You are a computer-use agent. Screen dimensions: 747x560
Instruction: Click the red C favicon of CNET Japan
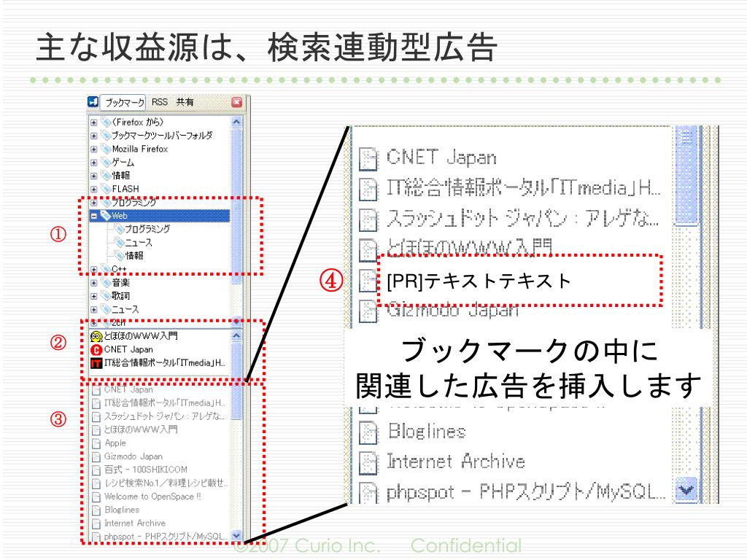(96, 350)
